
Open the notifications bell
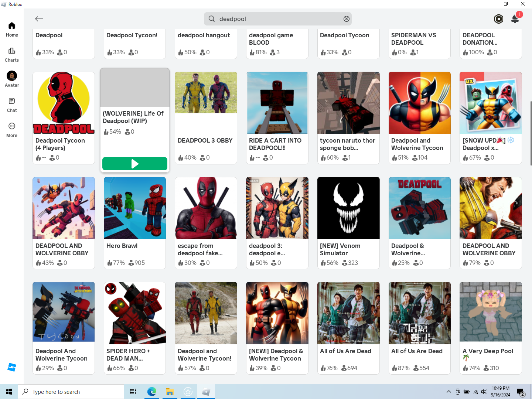(x=515, y=19)
